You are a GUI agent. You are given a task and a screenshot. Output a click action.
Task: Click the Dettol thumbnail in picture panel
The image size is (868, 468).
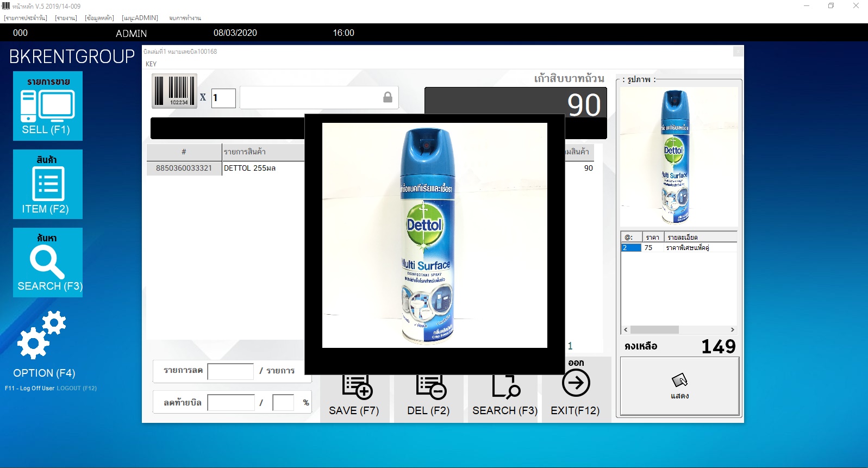(x=679, y=157)
